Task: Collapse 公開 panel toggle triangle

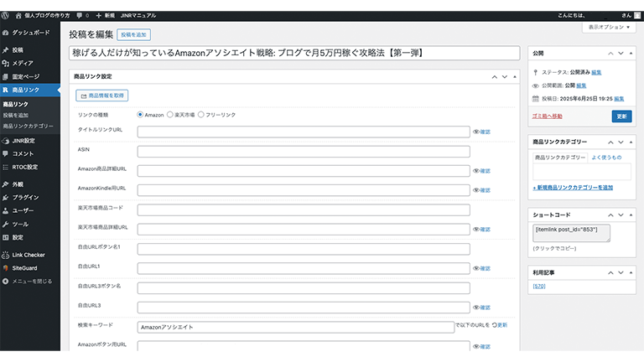Action: pyautogui.click(x=631, y=54)
